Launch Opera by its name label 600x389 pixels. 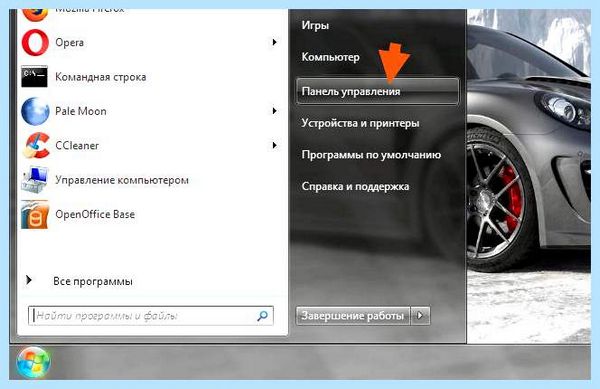pos(69,42)
